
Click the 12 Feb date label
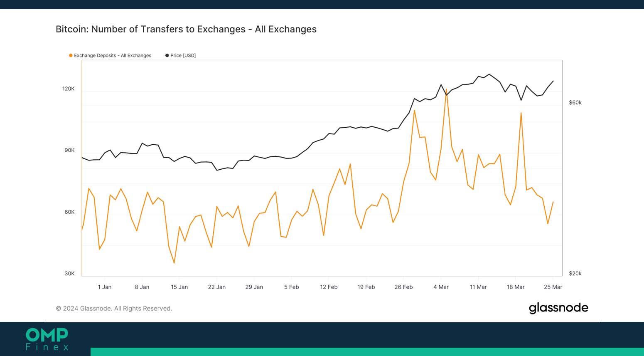[329, 287]
